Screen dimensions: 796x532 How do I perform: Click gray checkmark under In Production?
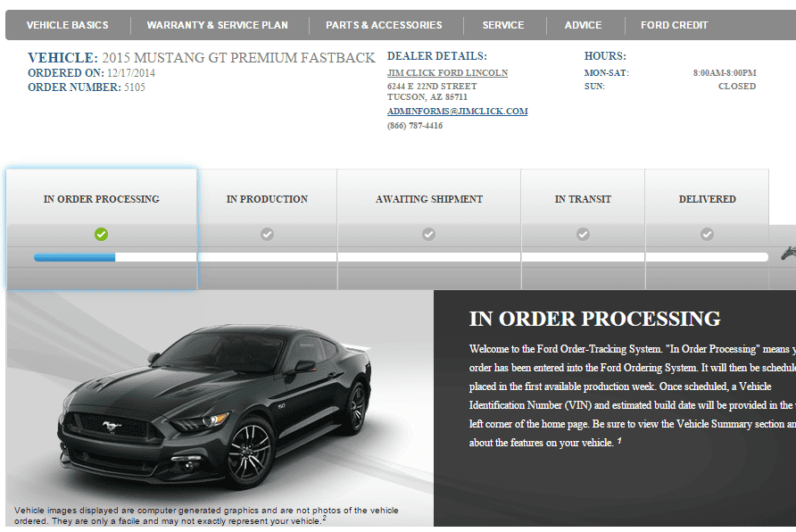267,234
